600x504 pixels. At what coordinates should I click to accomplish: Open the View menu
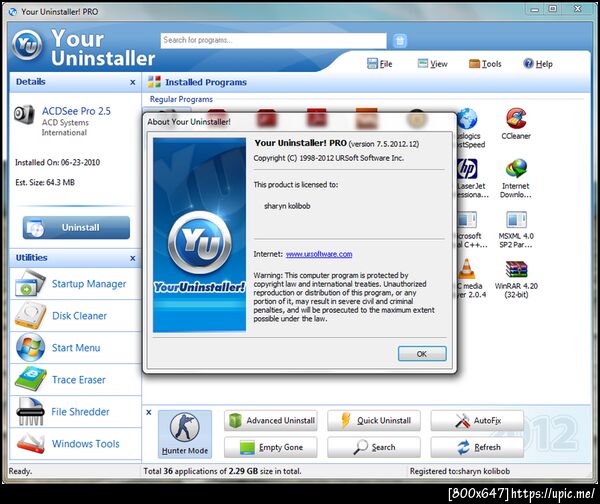click(433, 64)
